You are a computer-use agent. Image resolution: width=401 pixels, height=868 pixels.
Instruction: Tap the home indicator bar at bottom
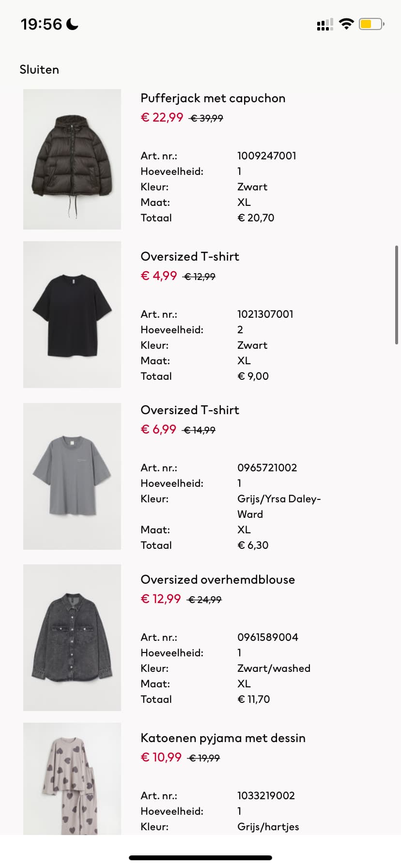(x=200, y=857)
